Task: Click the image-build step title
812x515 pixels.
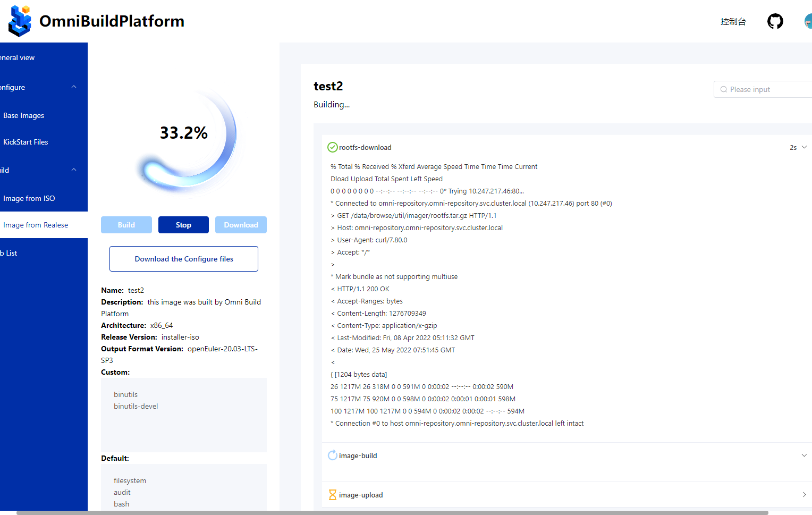Action: click(x=358, y=455)
